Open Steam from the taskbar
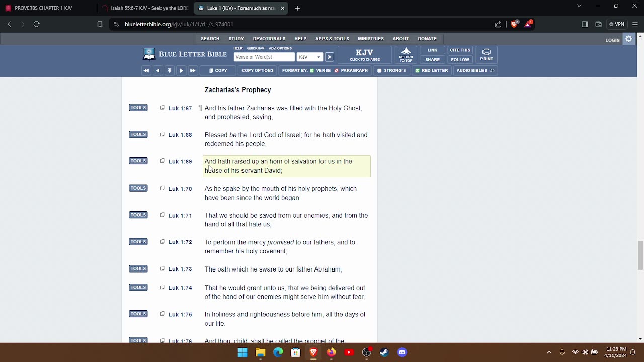Viewport: 644px width, 362px height. coord(384,352)
